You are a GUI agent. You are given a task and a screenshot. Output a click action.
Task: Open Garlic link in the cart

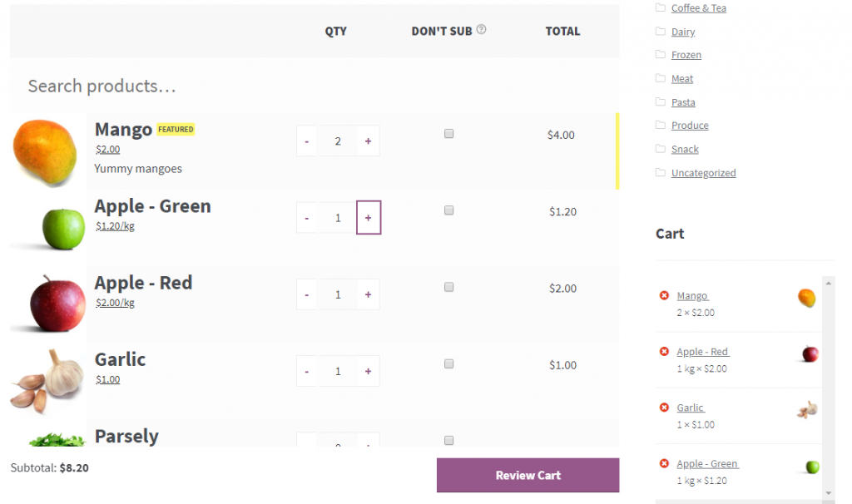click(690, 408)
